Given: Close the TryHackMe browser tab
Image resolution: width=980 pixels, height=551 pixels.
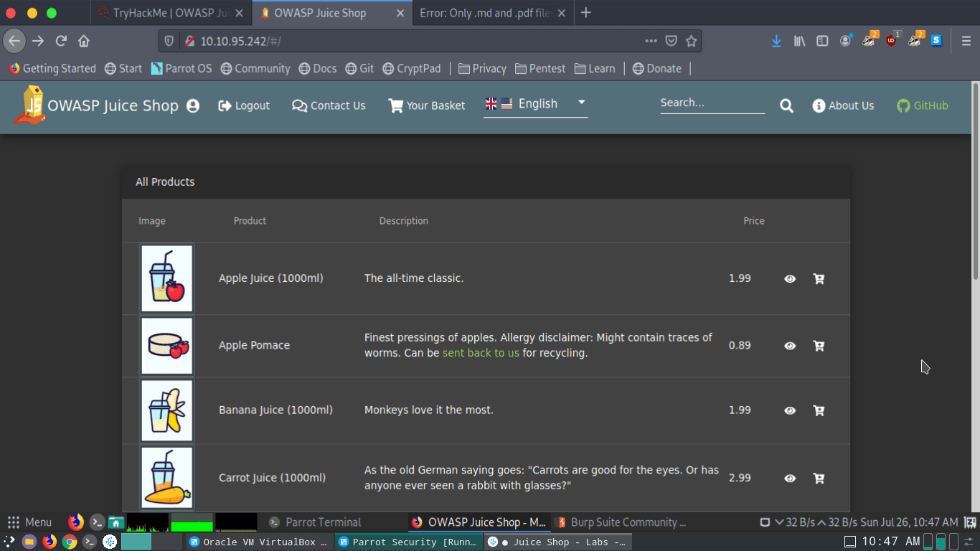Looking at the screenshot, I should click(x=239, y=13).
